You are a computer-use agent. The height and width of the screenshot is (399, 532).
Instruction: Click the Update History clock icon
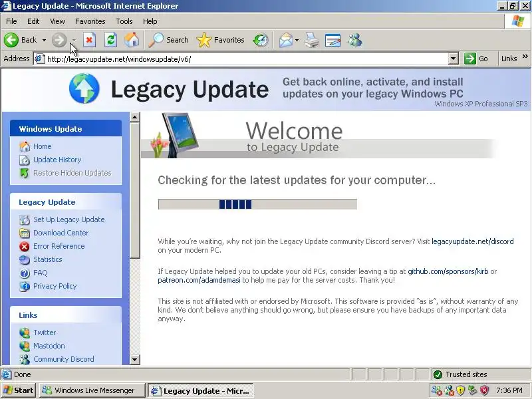coord(25,160)
